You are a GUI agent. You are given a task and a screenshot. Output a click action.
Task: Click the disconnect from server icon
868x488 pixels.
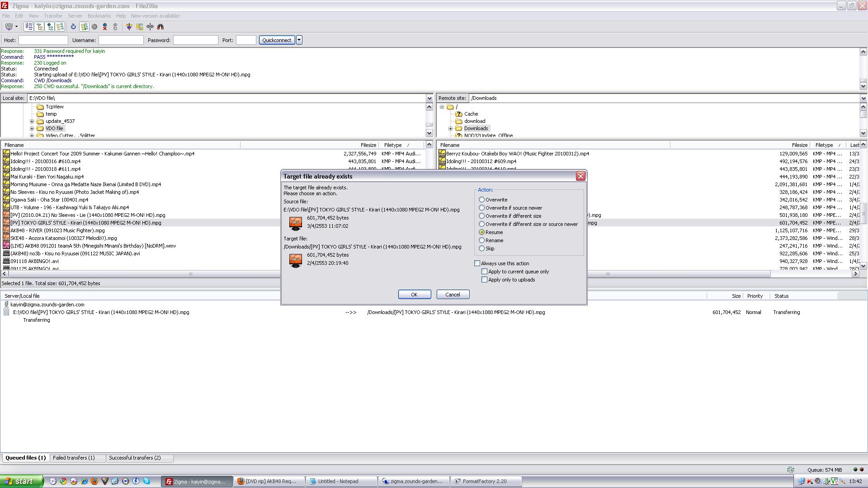point(105,27)
